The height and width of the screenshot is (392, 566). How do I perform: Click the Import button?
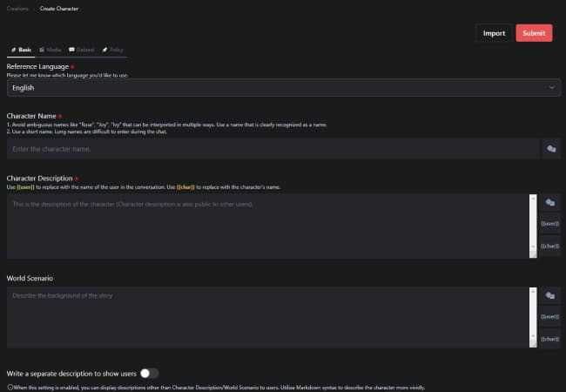click(494, 33)
